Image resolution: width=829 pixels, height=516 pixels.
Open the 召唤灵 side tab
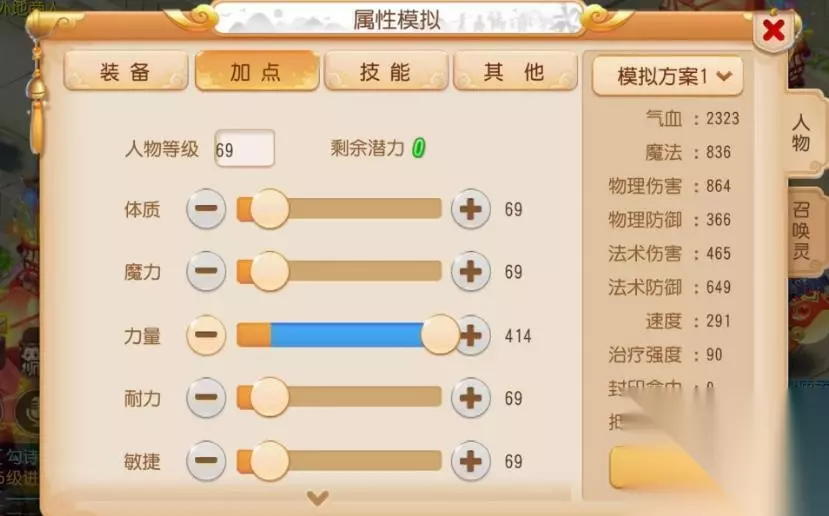tap(804, 232)
